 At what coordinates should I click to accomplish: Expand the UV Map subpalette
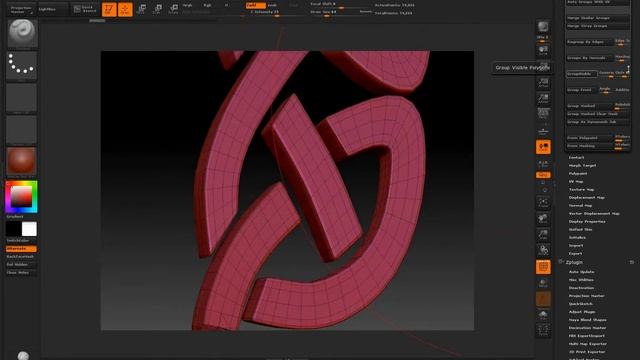tap(576, 182)
